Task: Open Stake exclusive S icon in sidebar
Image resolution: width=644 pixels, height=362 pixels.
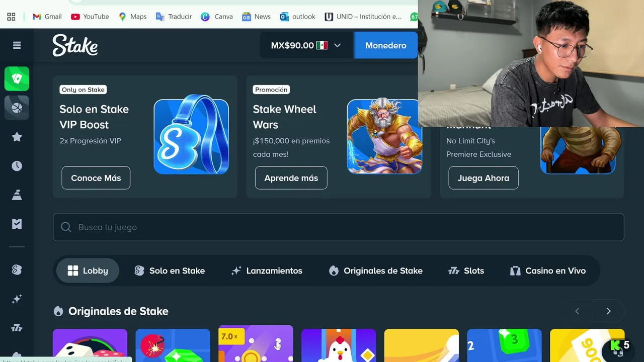Action: point(17,269)
